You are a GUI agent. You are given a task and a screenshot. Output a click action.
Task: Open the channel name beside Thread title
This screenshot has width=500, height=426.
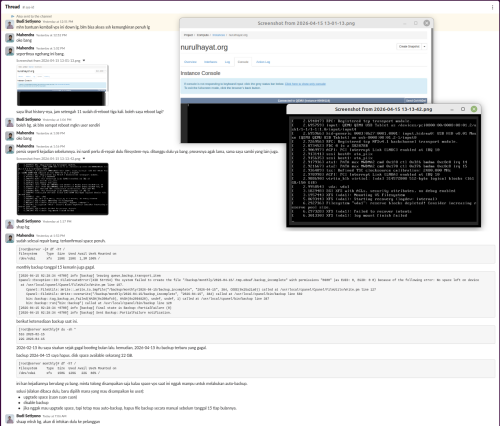28,7
